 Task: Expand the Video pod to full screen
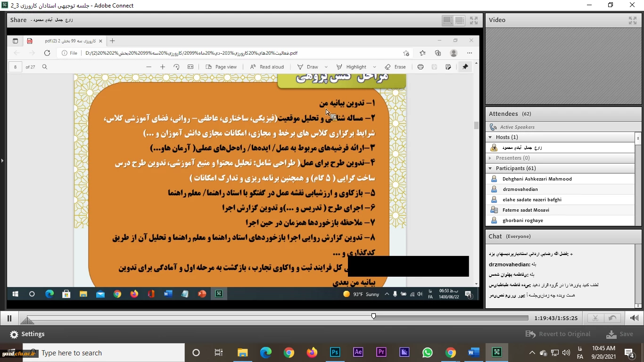pyautogui.click(x=633, y=20)
